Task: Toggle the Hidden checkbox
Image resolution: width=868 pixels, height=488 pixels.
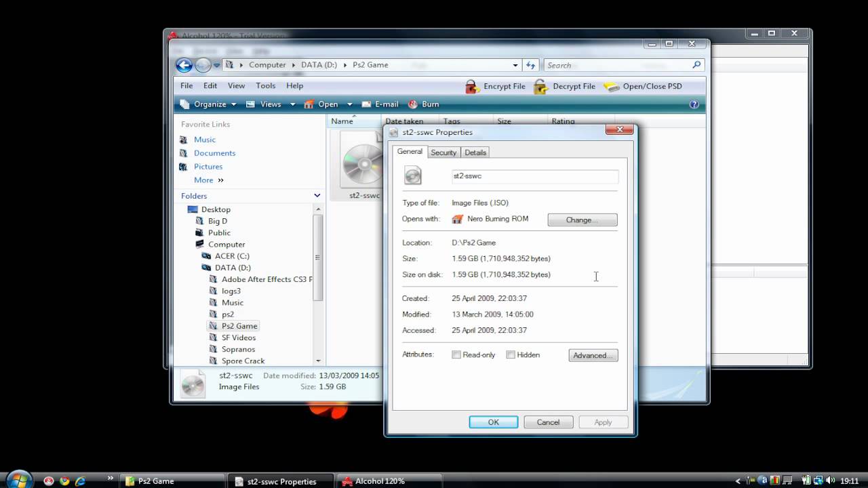Action: pyautogui.click(x=511, y=354)
